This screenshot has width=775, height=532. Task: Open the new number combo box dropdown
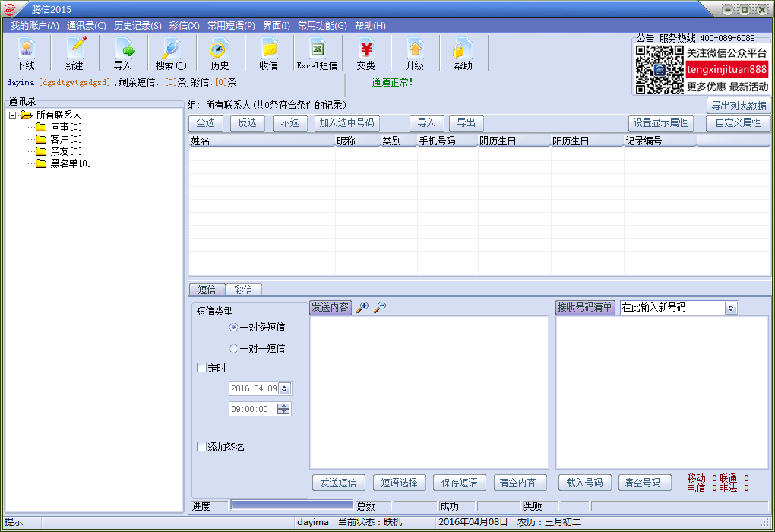click(732, 308)
